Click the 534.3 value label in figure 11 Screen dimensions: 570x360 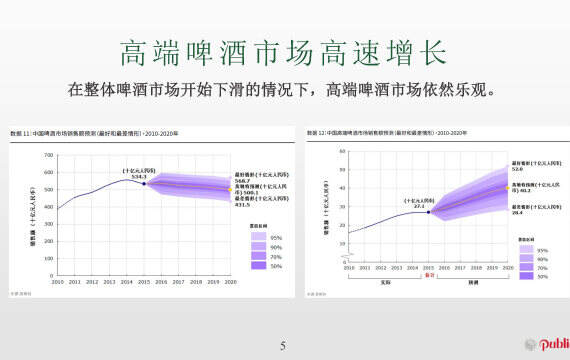(139, 177)
